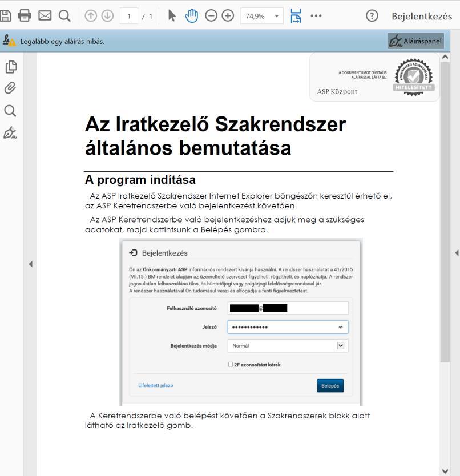Expand the right tools pane arrow
Viewport: 460px width, 476px height.
tap(457, 253)
